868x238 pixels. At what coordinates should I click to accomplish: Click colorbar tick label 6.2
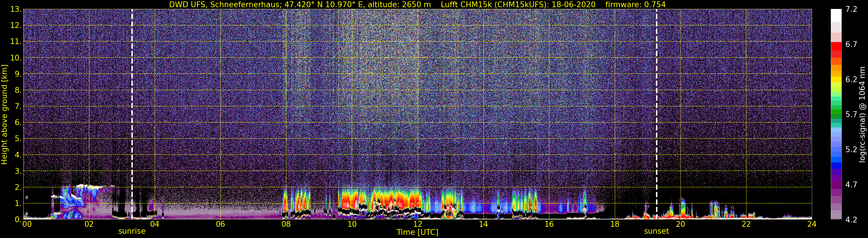[x=851, y=79]
